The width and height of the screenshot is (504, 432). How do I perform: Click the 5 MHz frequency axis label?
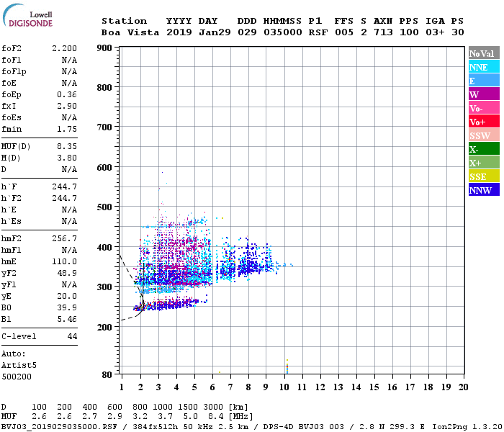(x=194, y=387)
